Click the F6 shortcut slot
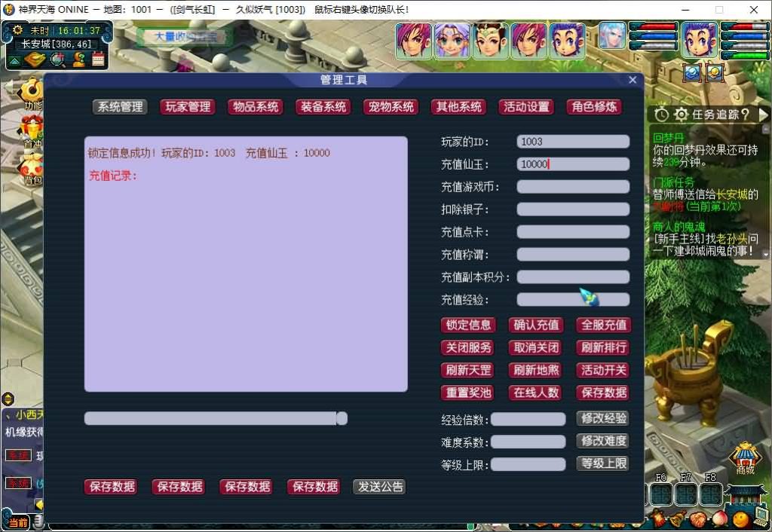772x532 pixels. click(x=661, y=494)
